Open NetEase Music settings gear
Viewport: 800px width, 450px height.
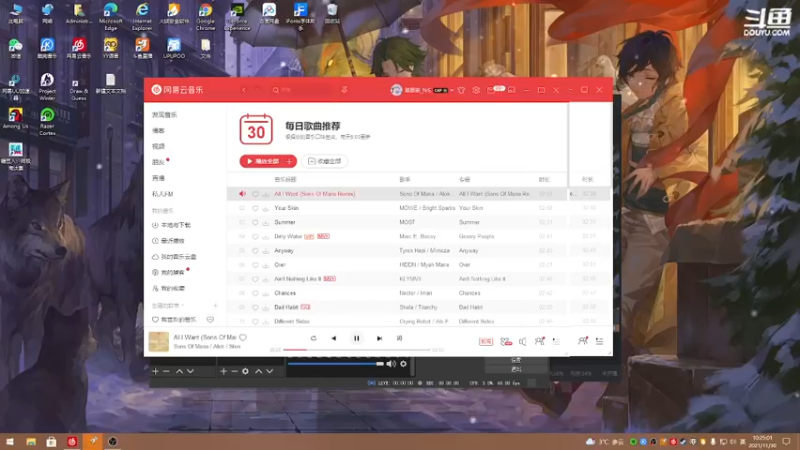pyautogui.click(x=476, y=90)
